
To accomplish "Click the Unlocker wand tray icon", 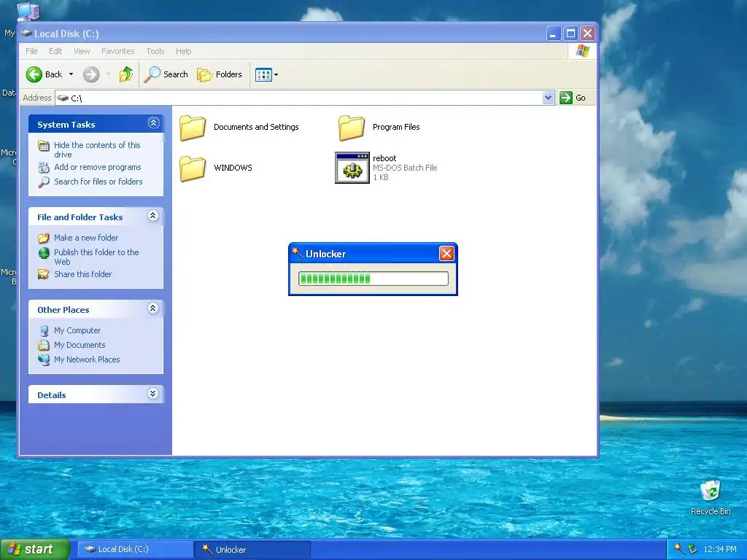I will pyautogui.click(x=679, y=549).
